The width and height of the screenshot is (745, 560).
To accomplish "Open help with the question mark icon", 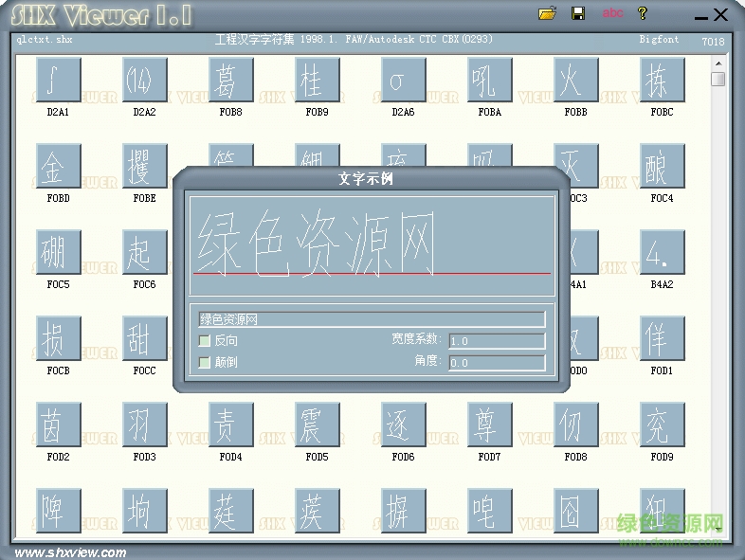I will click(643, 13).
